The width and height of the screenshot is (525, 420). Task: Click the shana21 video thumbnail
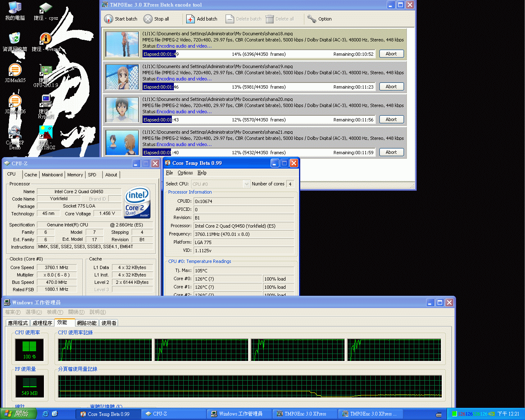122,143
